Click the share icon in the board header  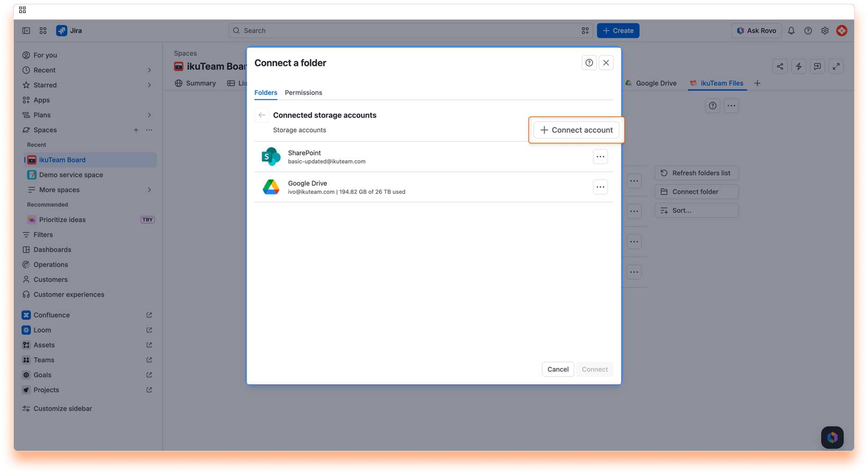pos(780,66)
